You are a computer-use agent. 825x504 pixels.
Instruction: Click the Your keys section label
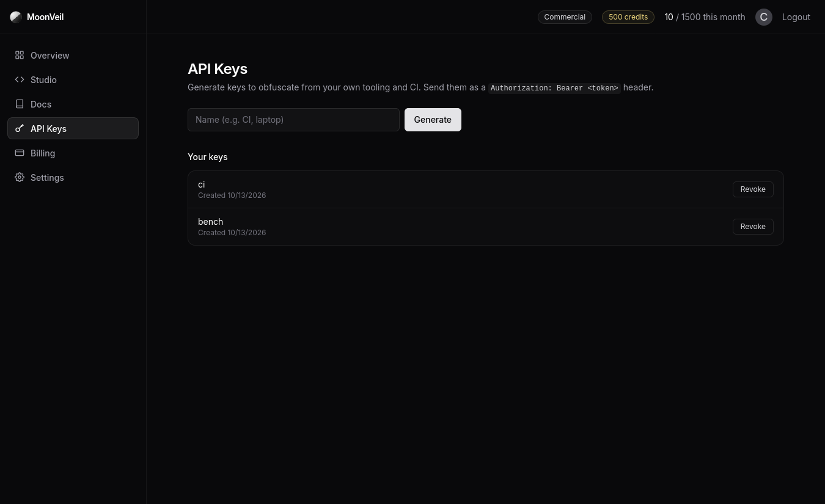(x=208, y=157)
